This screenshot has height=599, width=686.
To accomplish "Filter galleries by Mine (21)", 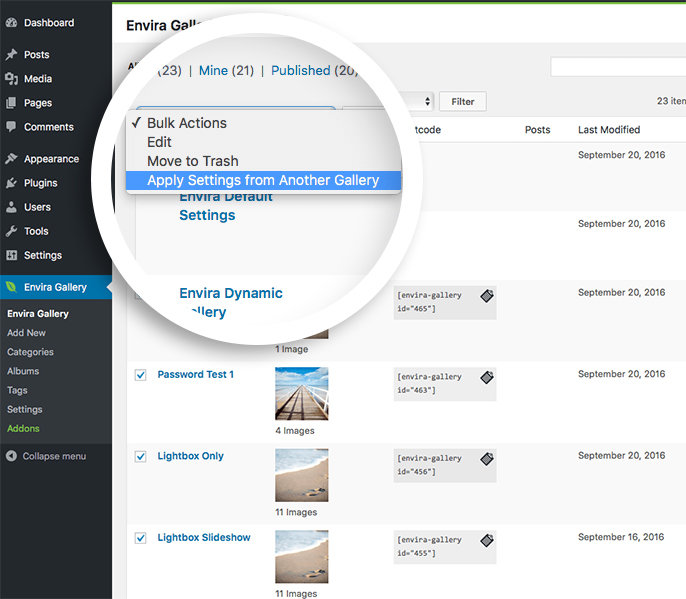I will (226, 70).
